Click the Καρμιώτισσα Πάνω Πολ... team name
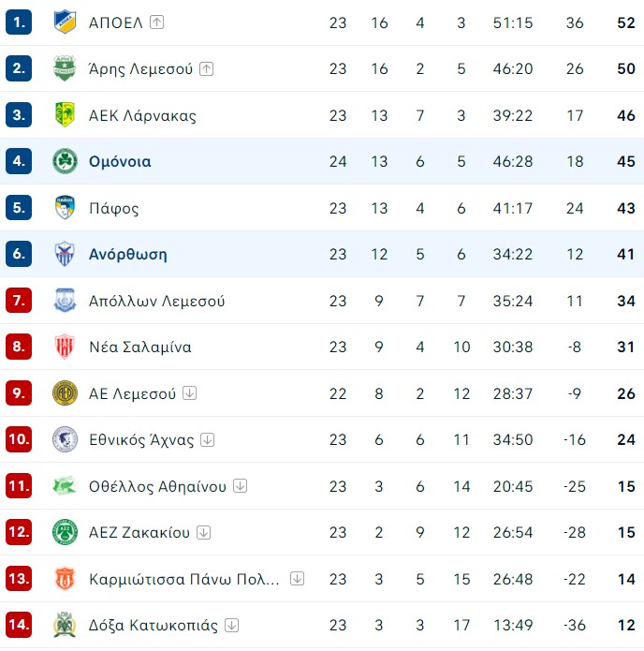This screenshot has width=644, height=651. coord(184,579)
